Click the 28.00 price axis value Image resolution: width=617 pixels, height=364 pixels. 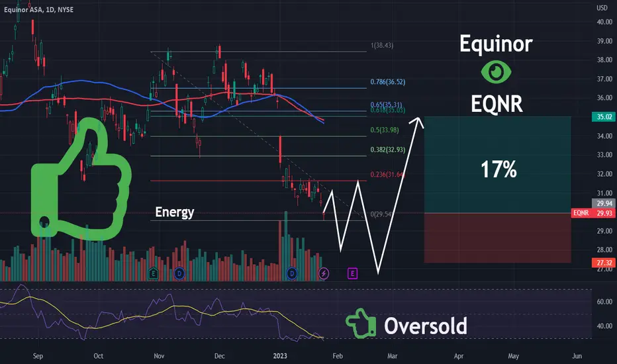pos(604,250)
